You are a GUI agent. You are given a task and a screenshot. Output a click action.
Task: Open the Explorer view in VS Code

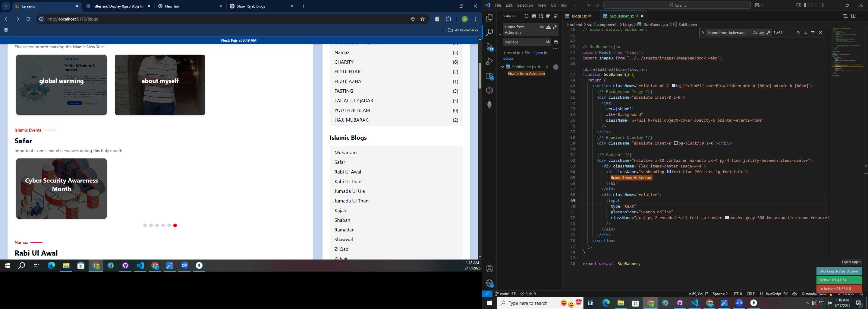489,18
